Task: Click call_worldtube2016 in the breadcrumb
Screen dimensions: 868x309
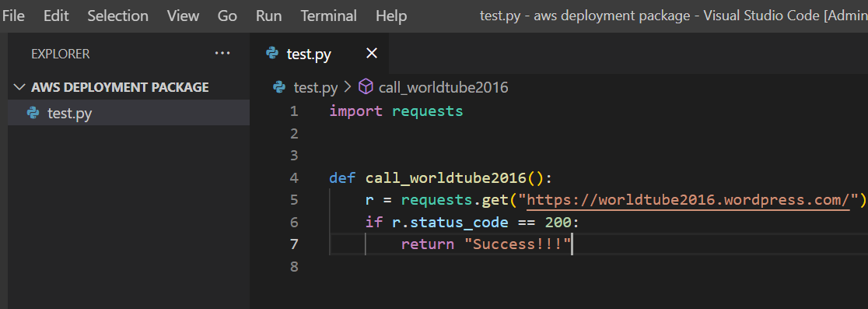Action: pos(443,87)
